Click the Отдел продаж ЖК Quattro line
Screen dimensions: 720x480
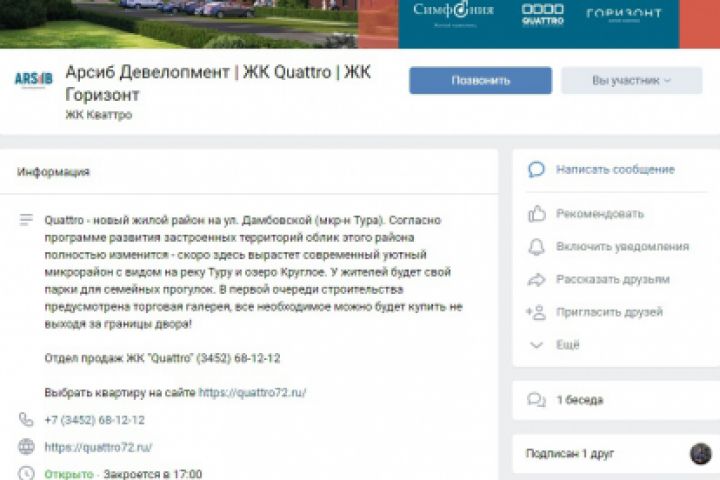[x=162, y=358]
